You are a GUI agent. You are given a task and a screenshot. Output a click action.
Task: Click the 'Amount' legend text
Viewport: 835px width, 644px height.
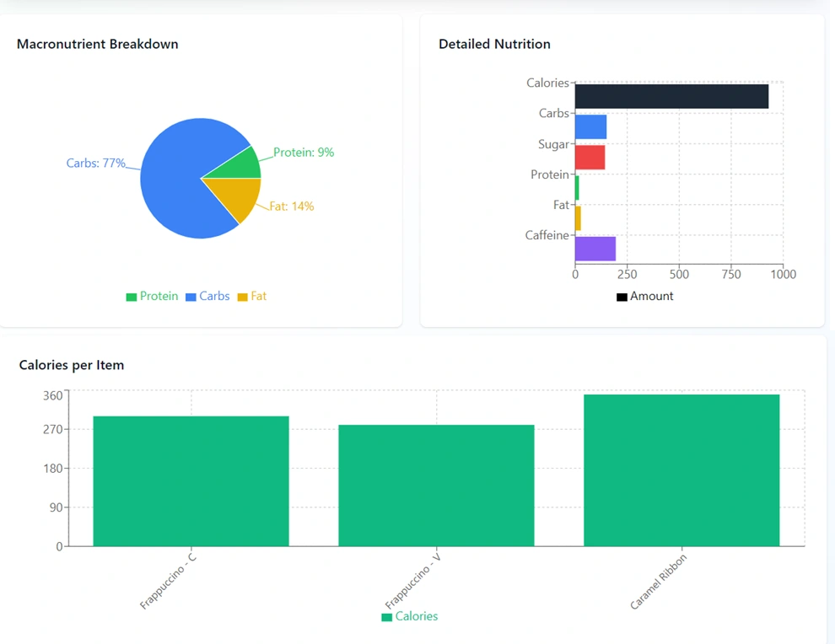pyautogui.click(x=651, y=297)
